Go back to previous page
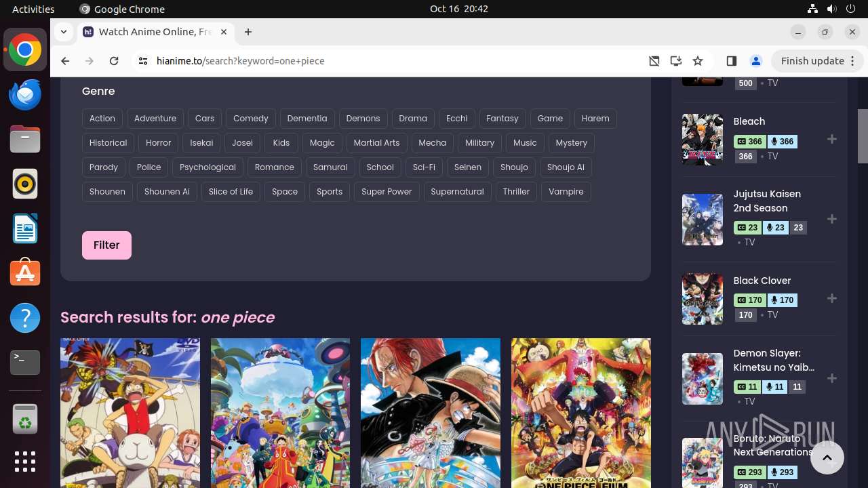The width and height of the screenshot is (868, 488). click(x=65, y=61)
